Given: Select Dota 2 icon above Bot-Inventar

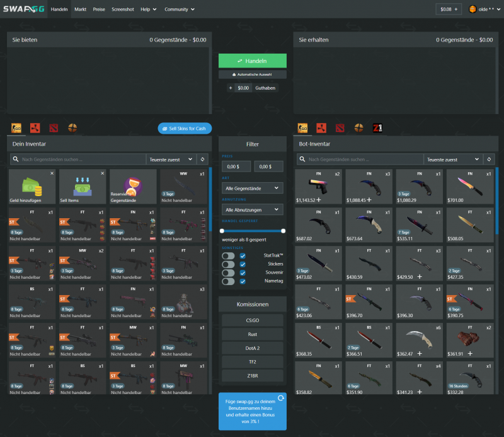Looking at the screenshot, I should point(340,128).
